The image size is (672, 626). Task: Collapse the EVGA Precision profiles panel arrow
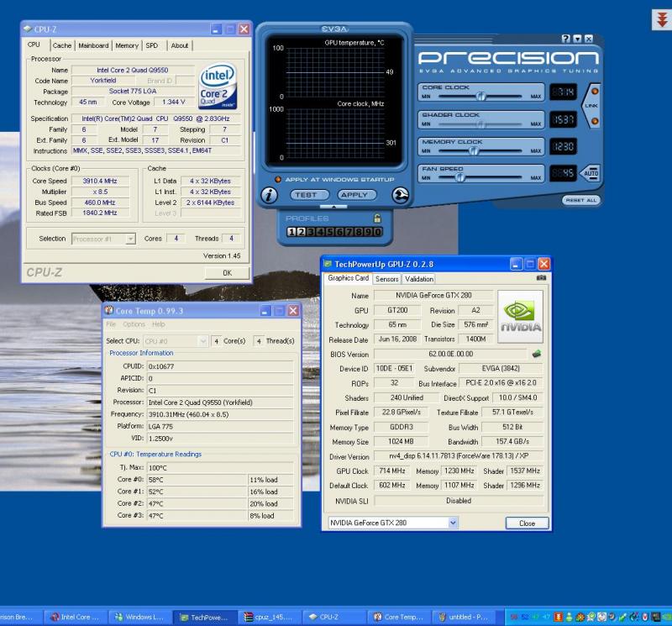tap(333, 207)
